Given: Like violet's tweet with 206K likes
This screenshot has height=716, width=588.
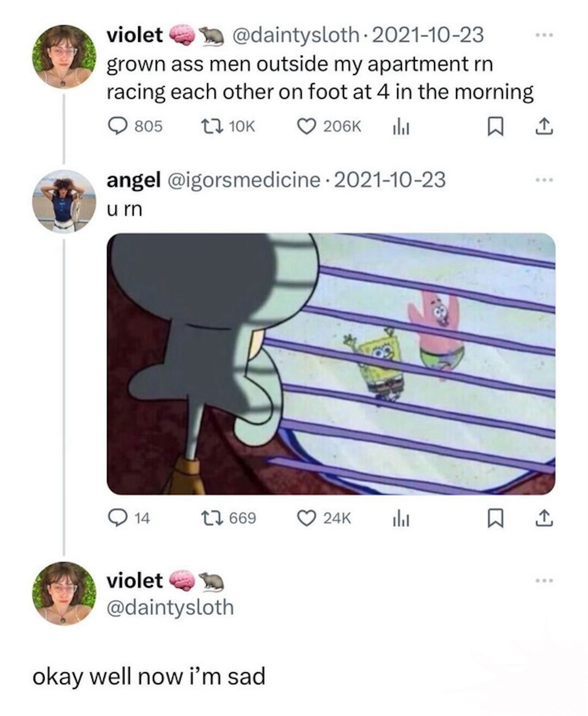Looking at the screenshot, I should click(x=306, y=126).
